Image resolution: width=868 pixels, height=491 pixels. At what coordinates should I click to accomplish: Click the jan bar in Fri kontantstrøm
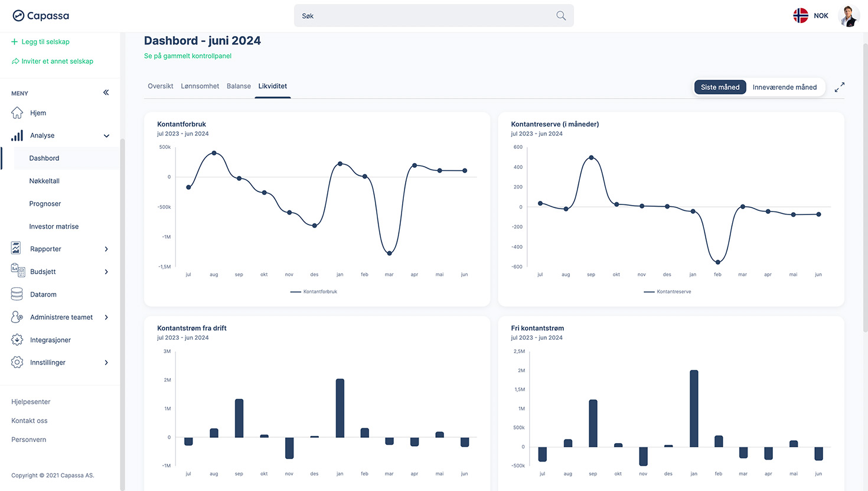pyautogui.click(x=694, y=408)
